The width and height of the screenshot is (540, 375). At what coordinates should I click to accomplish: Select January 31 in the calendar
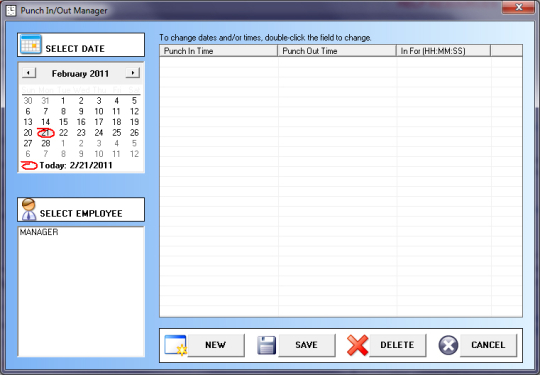(45, 101)
